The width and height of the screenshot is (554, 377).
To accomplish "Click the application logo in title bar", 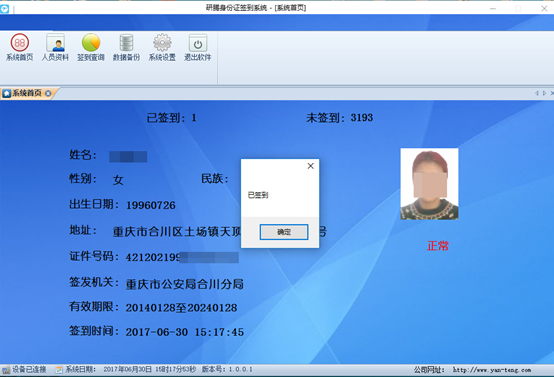I will click(5, 8).
